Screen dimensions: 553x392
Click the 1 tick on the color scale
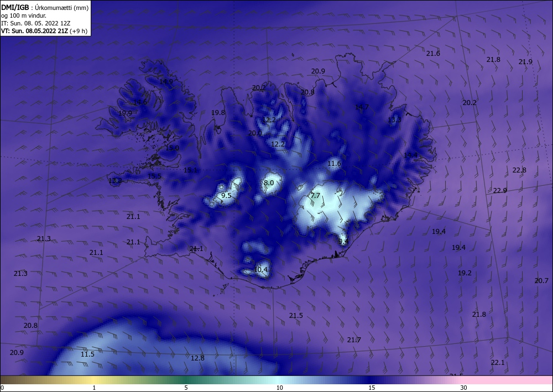(x=94, y=388)
